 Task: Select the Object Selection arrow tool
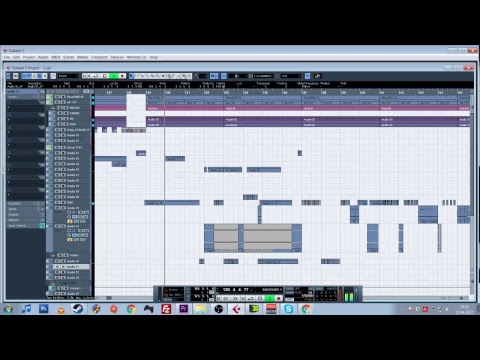132,76
